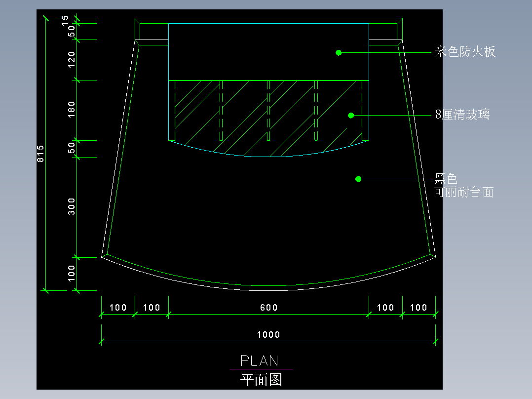Select the 15 vertical dimension value
Image resolution: width=532 pixels, height=399 pixels.
coord(65,20)
